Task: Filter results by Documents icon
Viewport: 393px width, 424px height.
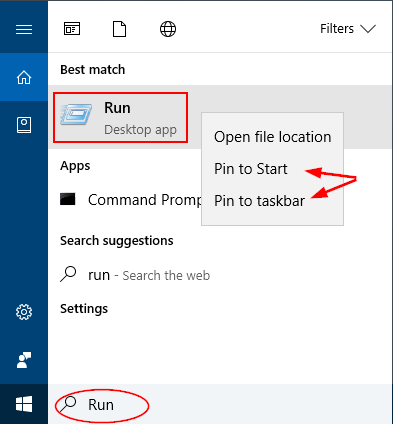Action: 119,29
